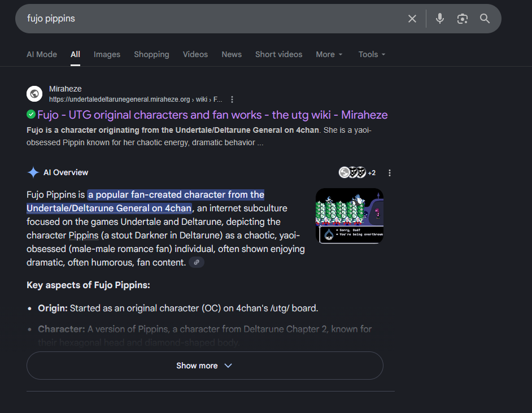This screenshot has width=532, height=413.
Task: Open the Fujo - UTG original characters result title
Action: point(212,115)
